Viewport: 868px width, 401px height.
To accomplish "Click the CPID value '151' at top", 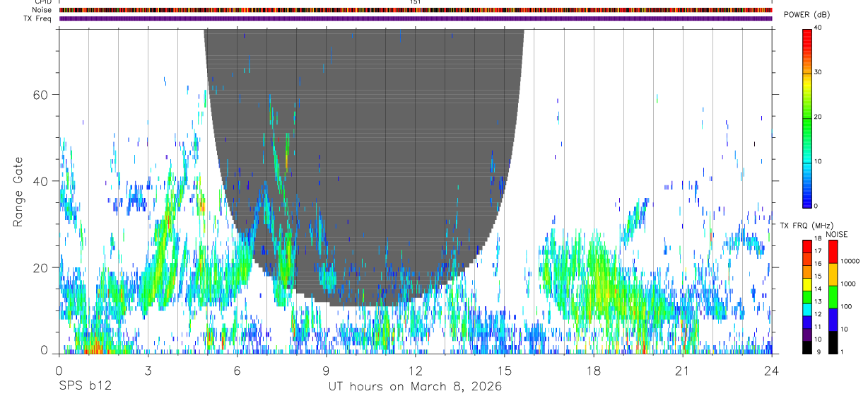I will 416,2.
